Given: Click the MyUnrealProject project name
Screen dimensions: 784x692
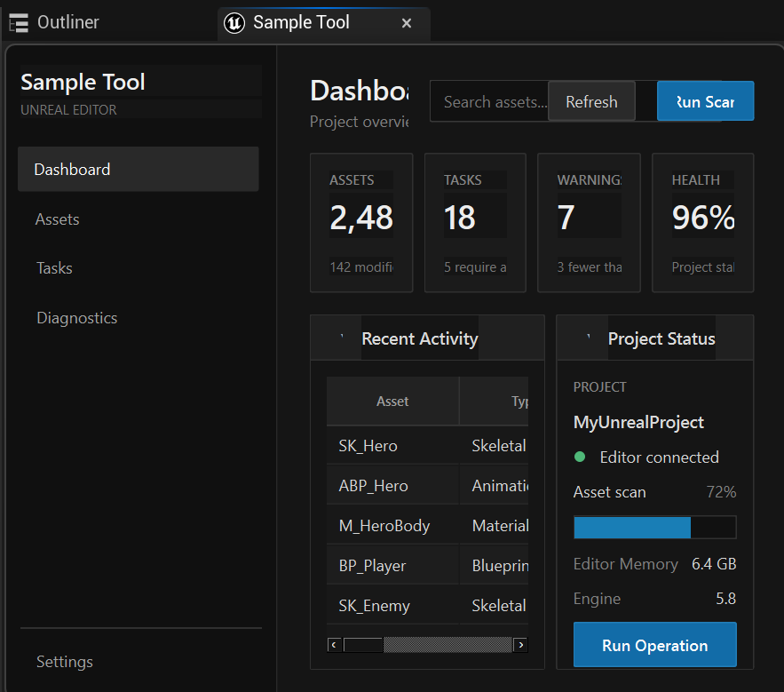Looking at the screenshot, I should tap(638, 422).
